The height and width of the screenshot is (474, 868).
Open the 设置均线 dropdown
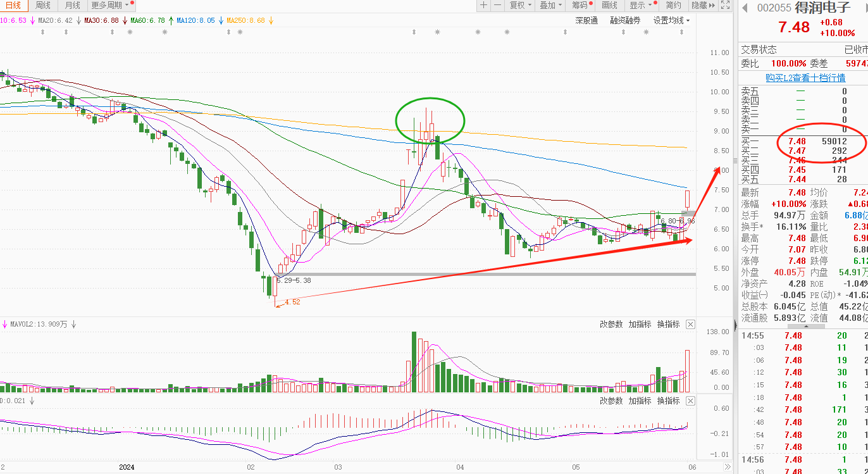(672, 20)
